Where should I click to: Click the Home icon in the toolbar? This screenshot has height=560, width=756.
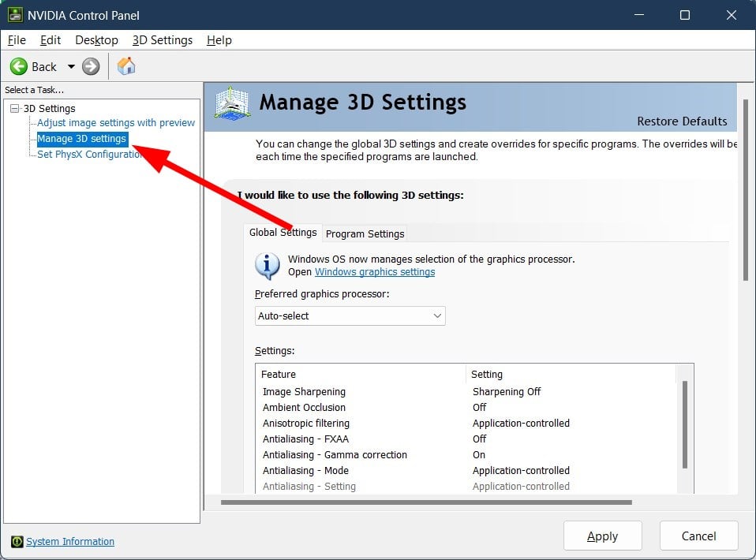(x=126, y=66)
